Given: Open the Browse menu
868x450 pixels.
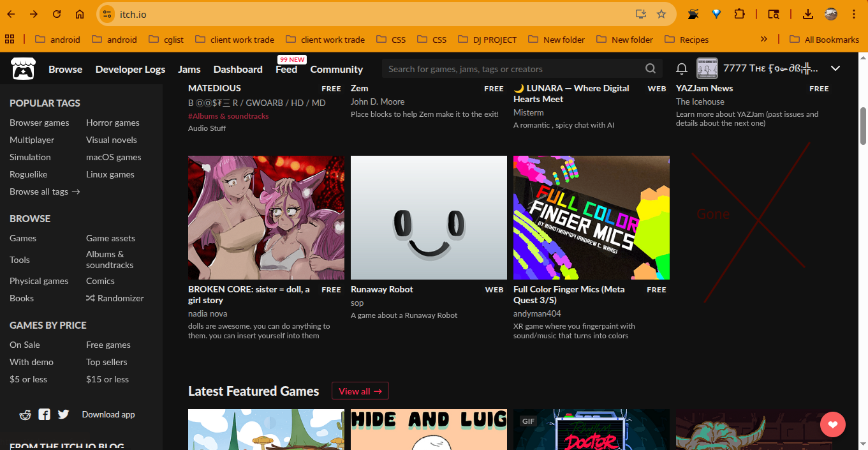Looking at the screenshot, I should [x=66, y=69].
